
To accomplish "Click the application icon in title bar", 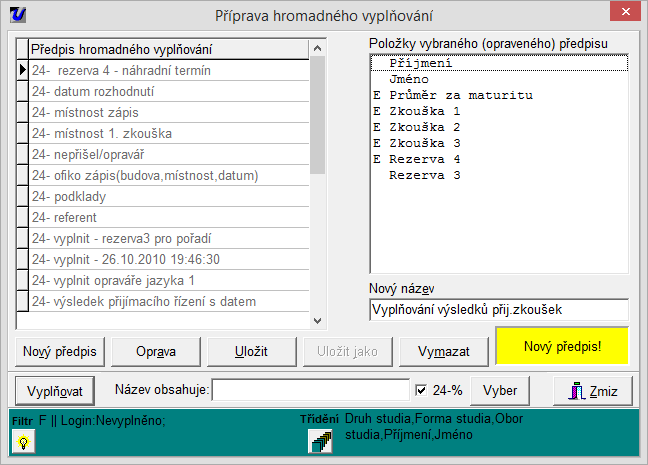I will click(16, 15).
